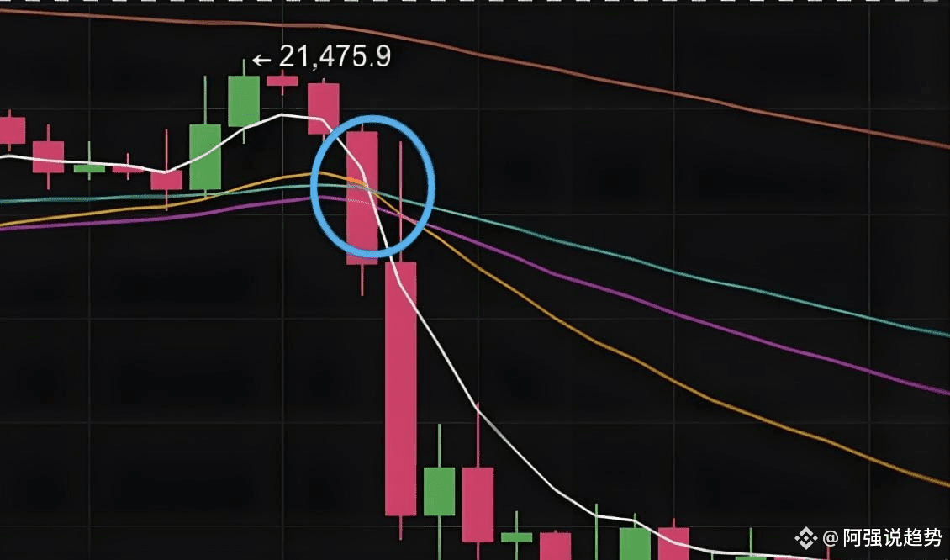This screenshot has width=950, height=560.
Task: Click the green candle beneath the price arrow
Action: (x=244, y=101)
